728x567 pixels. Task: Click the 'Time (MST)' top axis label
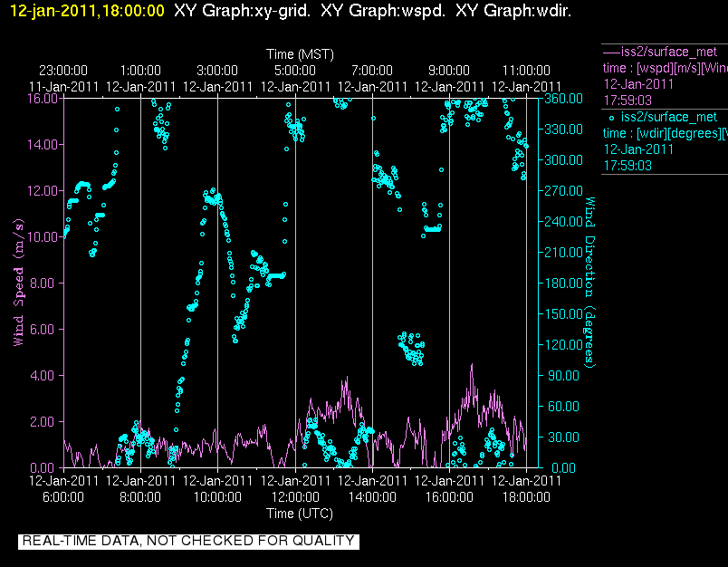pyautogui.click(x=300, y=54)
